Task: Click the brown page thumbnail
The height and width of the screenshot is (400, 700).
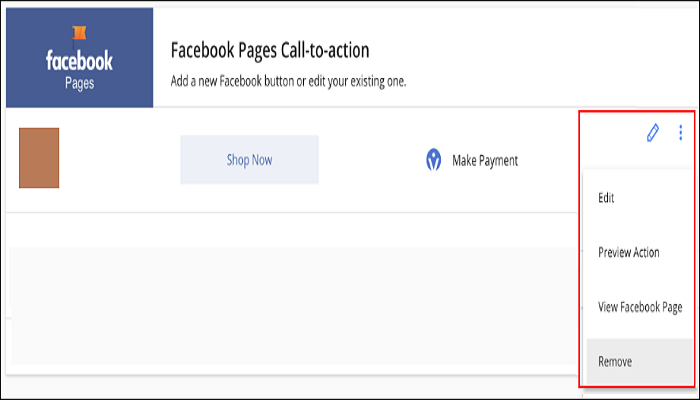Action: tap(39, 158)
